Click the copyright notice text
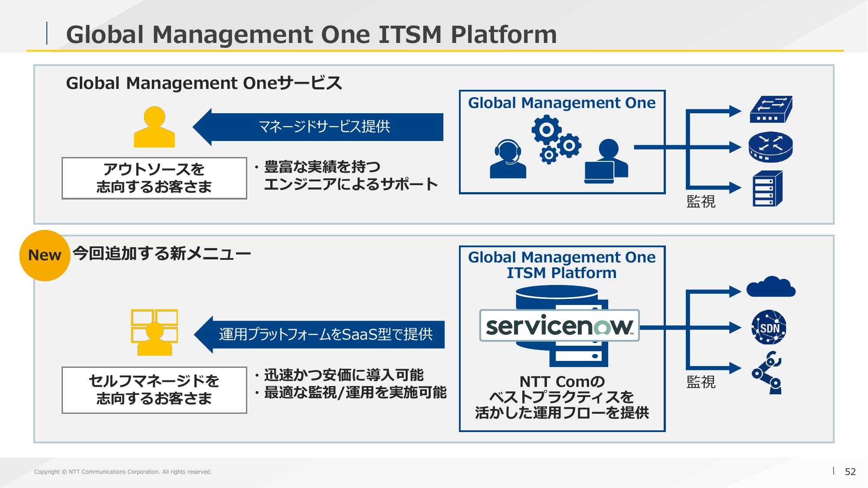The image size is (868, 488). 123,472
